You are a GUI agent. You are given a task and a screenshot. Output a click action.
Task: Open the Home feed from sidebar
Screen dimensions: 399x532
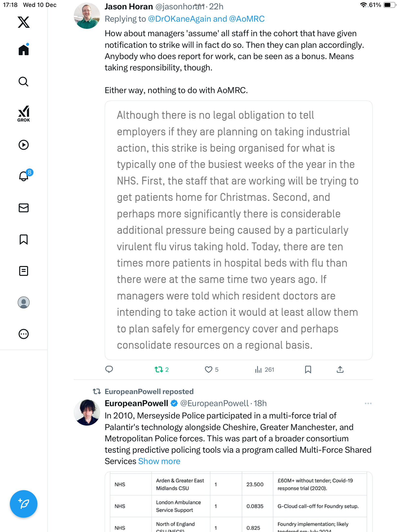24,50
